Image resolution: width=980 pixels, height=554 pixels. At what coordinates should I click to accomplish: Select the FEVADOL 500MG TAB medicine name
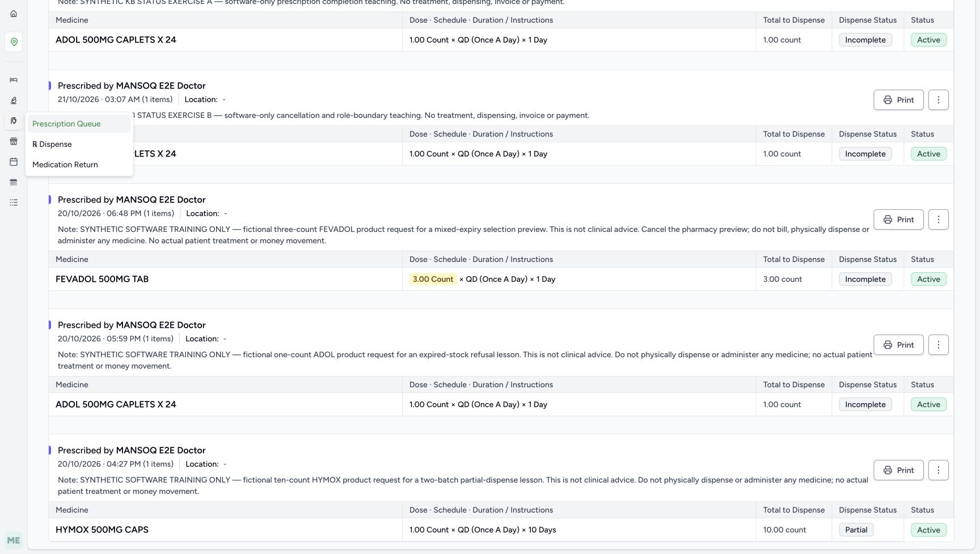(x=102, y=279)
